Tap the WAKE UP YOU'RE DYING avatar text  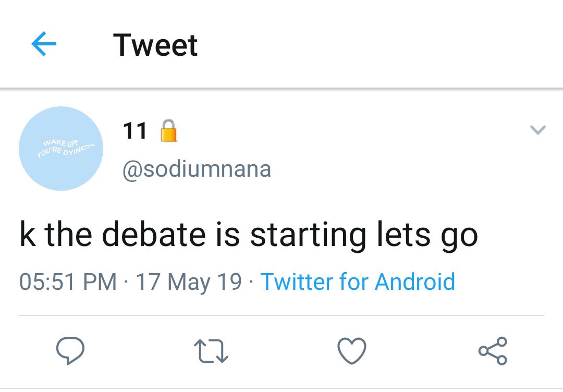coord(66,148)
